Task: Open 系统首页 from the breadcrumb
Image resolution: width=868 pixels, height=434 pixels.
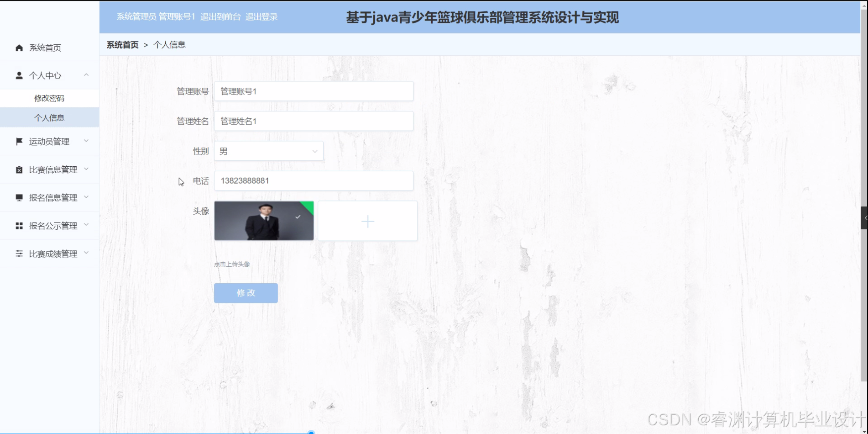Action: (122, 44)
